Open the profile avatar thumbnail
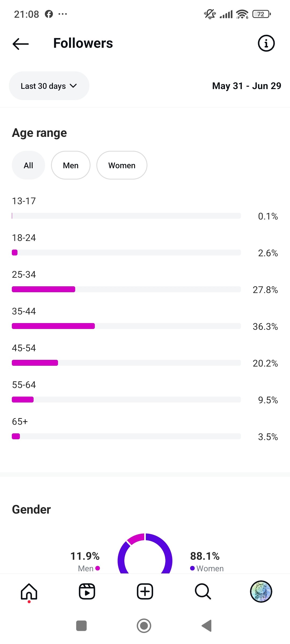The image size is (290, 644). (x=261, y=591)
